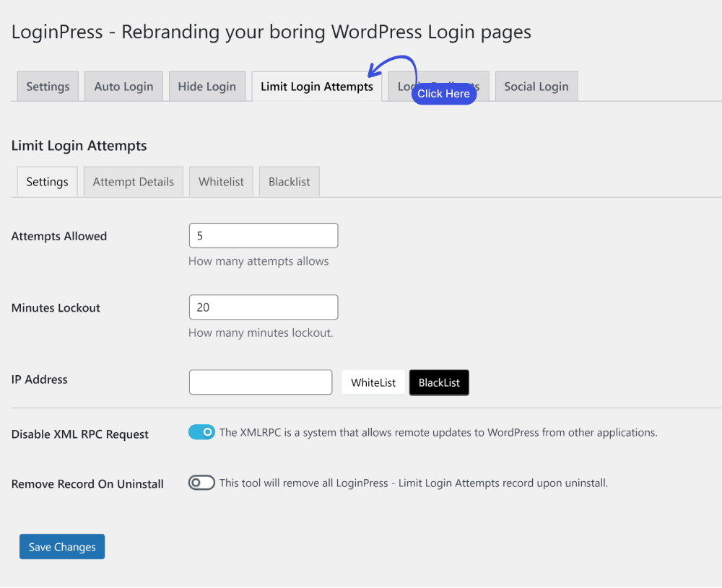Switch to the Auto Login tab
The height and width of the screenshot is (588, 722).
124,87
